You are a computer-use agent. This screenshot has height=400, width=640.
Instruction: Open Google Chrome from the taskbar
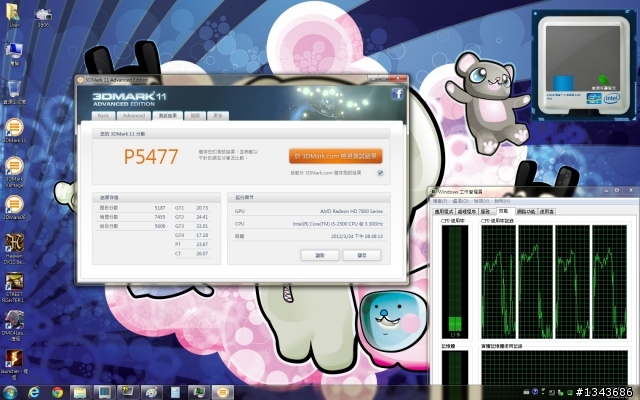pyautogui.click(x=58, y=393)
